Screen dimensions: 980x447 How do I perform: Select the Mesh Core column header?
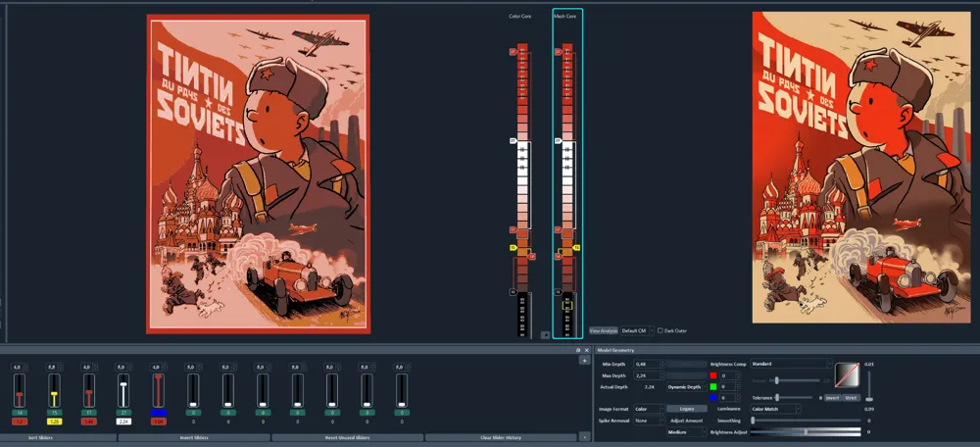coord(565,17)
